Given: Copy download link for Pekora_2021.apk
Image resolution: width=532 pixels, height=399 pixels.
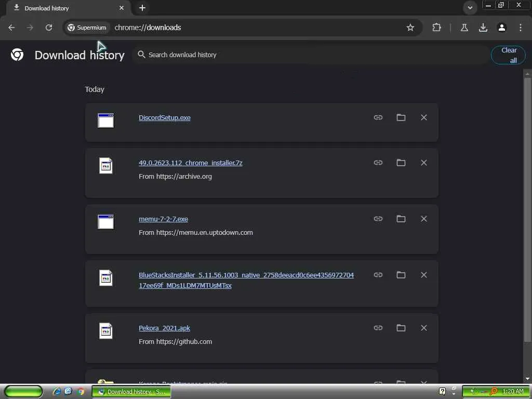Looking at the screenshot, I should tap(378, 328).
